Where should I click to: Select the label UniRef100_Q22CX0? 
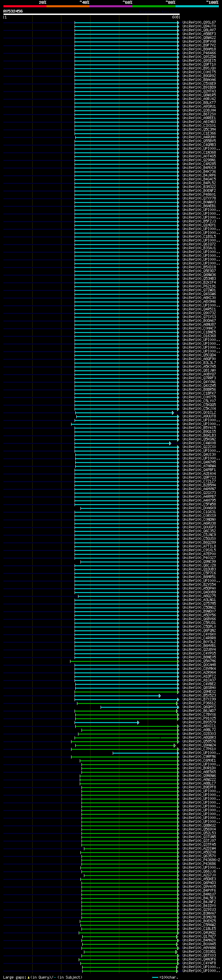pos(199,447)
